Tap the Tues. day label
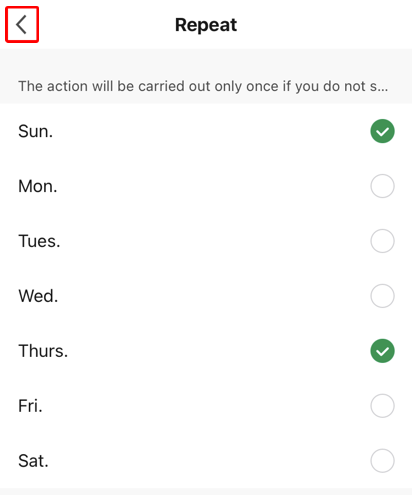Image resolution: width=412 pixels, height=495 pixels. pos(39,241)
